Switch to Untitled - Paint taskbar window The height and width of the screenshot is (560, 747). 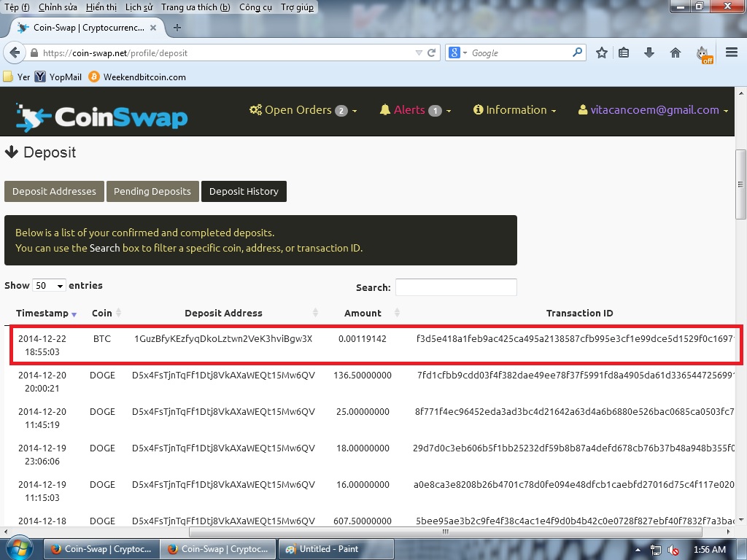tap(336, 549)
